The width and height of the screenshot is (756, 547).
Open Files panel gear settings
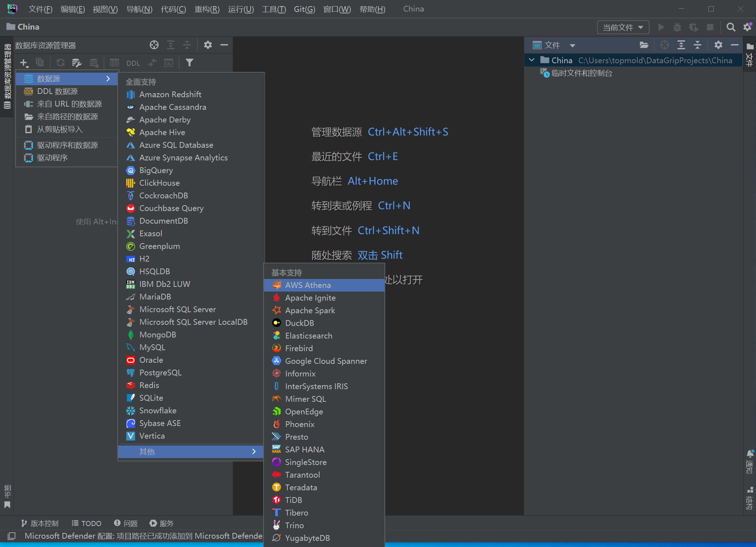pos(718,45)
